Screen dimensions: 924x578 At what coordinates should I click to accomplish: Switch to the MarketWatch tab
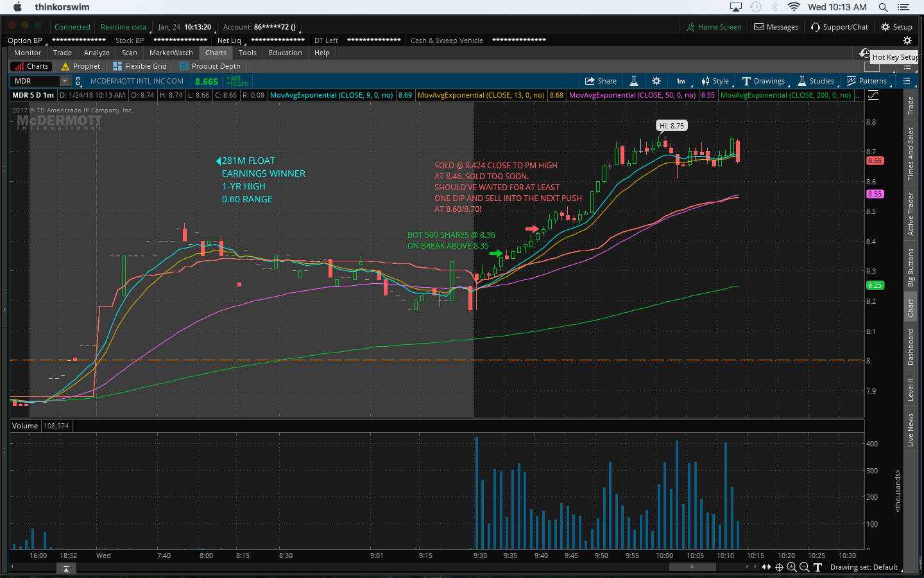point(171,53)
